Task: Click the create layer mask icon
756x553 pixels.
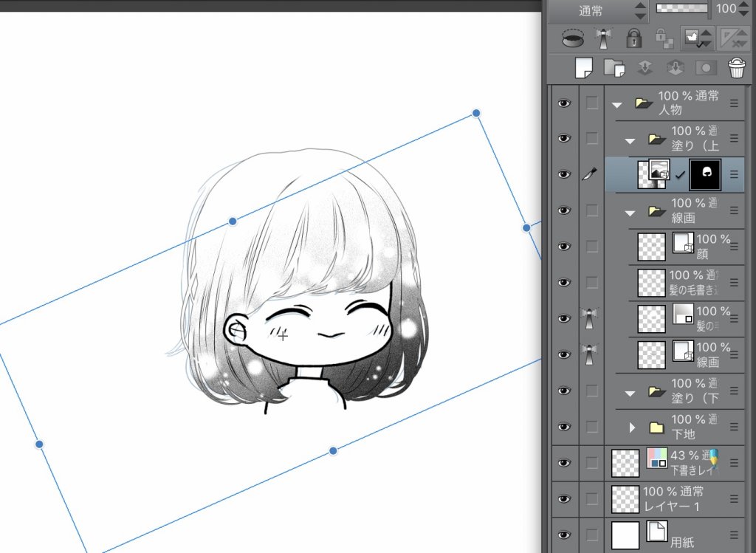Action: [707, 68]
